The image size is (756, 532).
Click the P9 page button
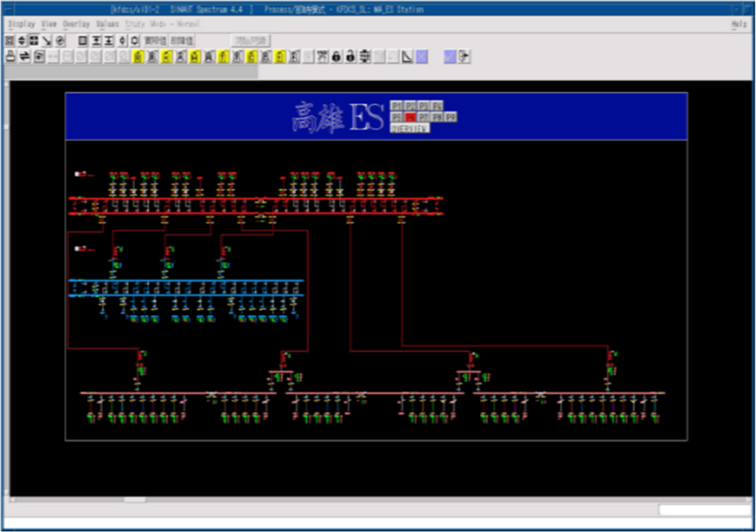click(x=450, y=117)
